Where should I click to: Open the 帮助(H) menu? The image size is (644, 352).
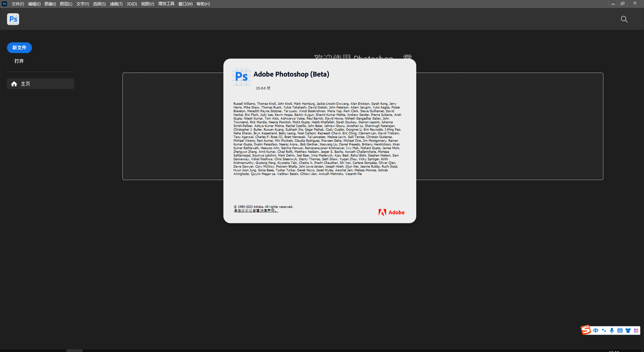[x=203, y=4]
